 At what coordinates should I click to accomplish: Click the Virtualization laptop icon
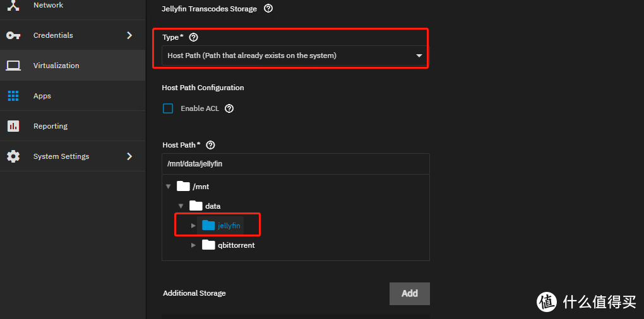coord(13,66)
